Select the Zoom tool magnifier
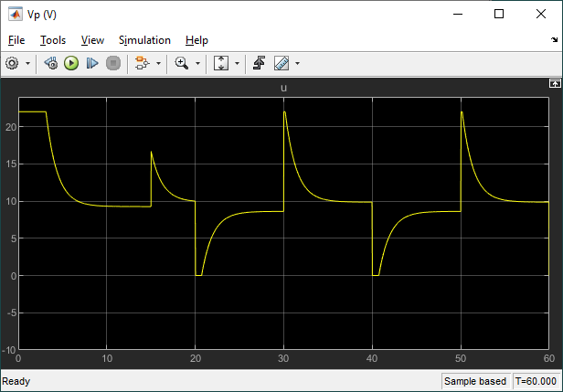 (182, 63)
